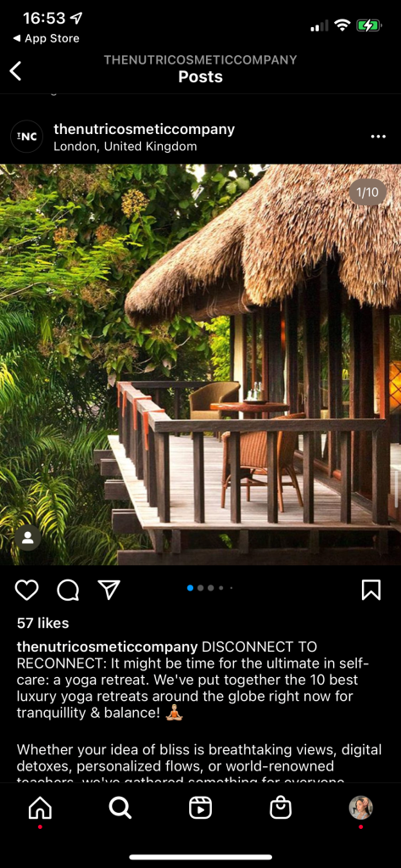View the 57 likes list
401x868 pixels.
click(42, 624)
